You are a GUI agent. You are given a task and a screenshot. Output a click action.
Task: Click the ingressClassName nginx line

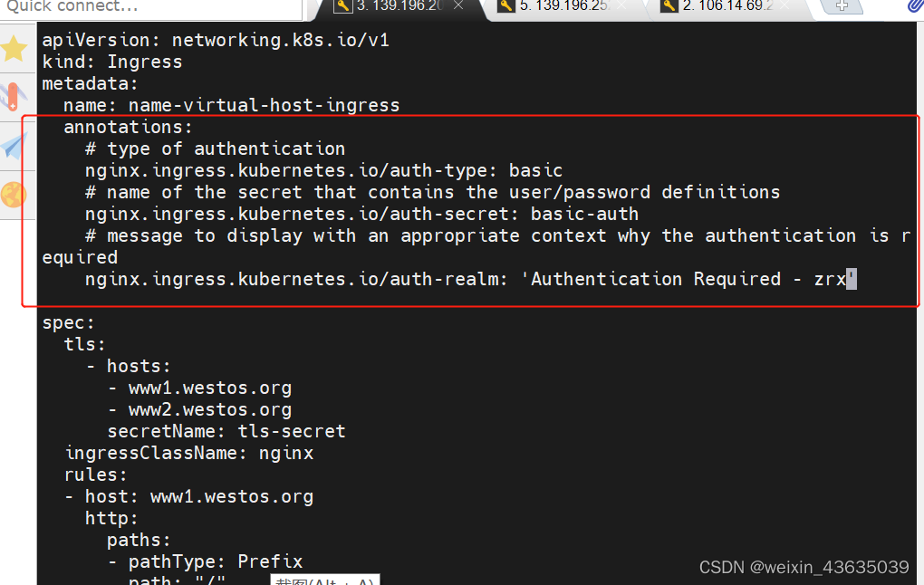188,453
